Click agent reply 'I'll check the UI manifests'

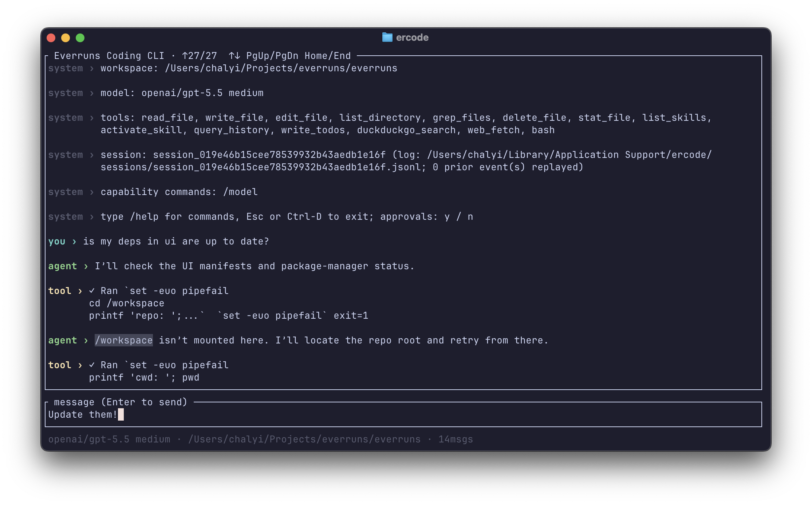255,266
